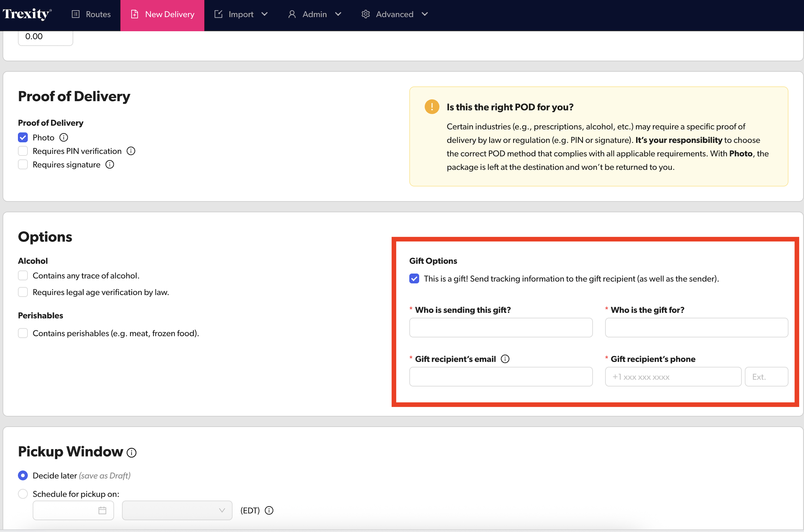Check Contains any trace of alcohol
The width and height of the screenshot is (804, 532).
coord(23,275)
